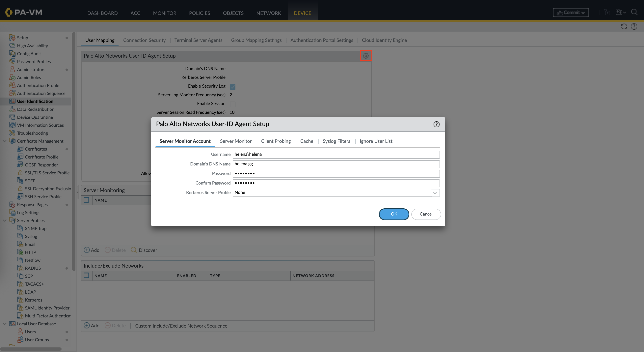The height and width of the screenshot is (352, 644).
Task: Collapse the Certificate Management tree node
Action: [5, 141]
